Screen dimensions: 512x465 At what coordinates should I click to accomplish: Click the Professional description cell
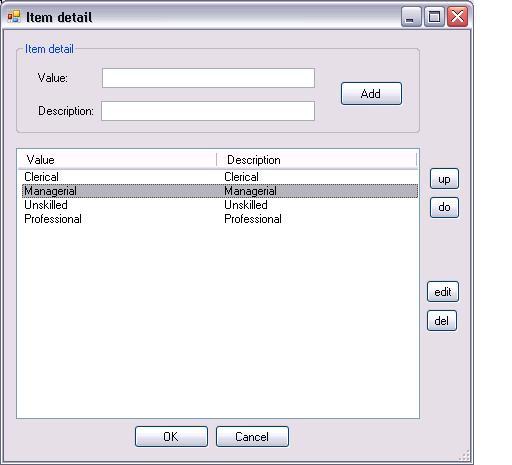point(253,219)
